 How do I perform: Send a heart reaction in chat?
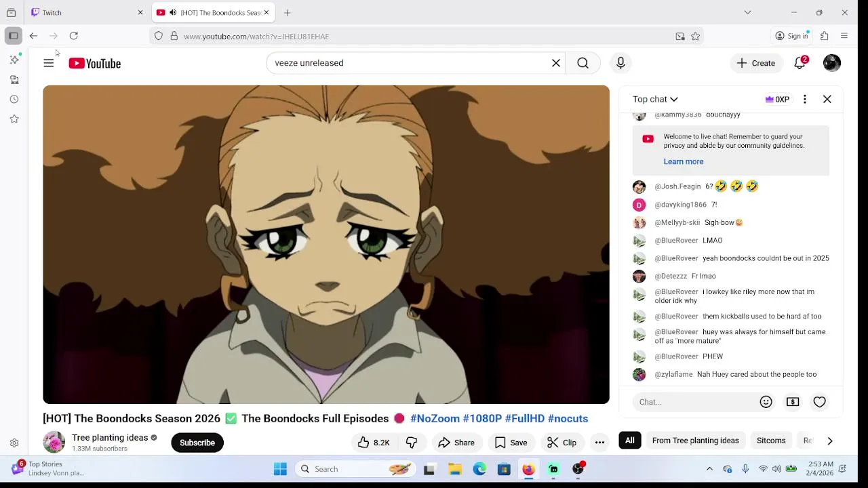point(820,402)
